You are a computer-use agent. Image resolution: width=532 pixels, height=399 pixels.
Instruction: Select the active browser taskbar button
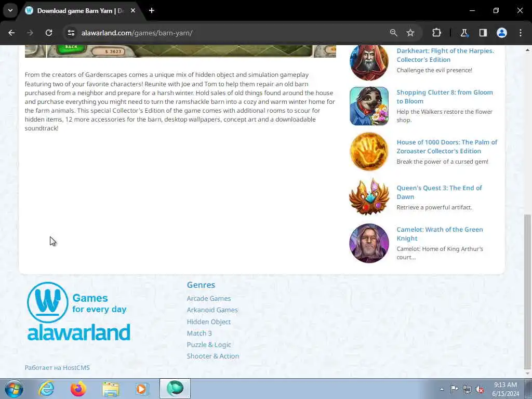pos(175,389)
